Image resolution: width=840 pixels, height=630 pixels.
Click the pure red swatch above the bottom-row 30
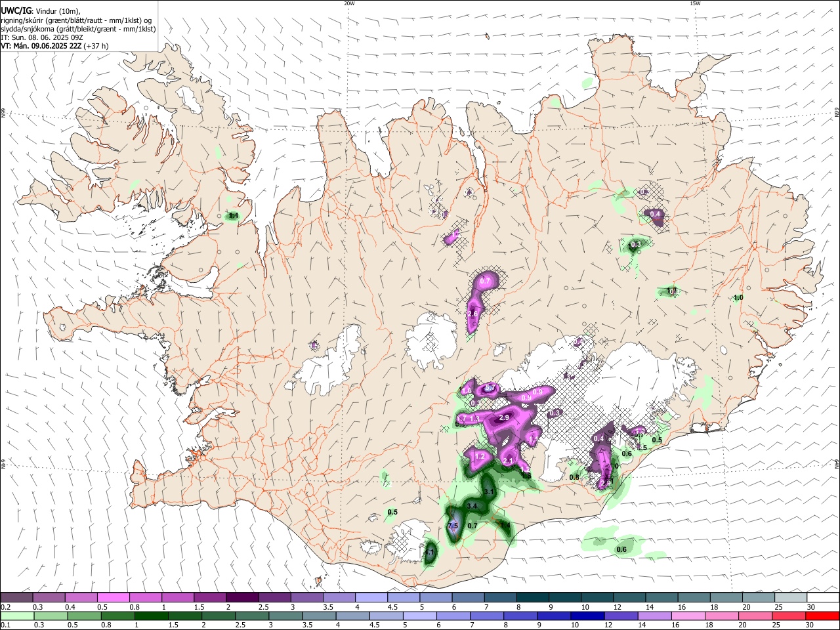tap(823, 616)
